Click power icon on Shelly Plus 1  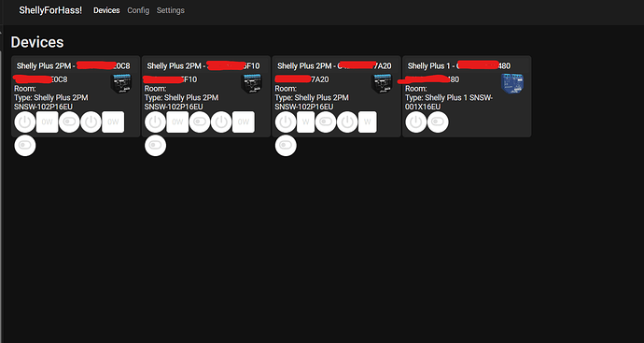(x=416, y=122)
